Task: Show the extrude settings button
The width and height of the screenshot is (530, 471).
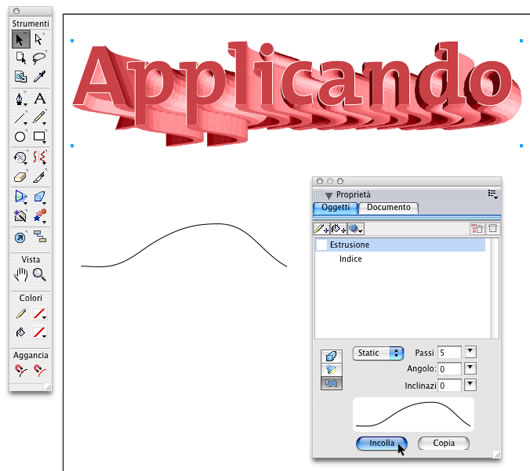Action: click(x=331, y=356)
